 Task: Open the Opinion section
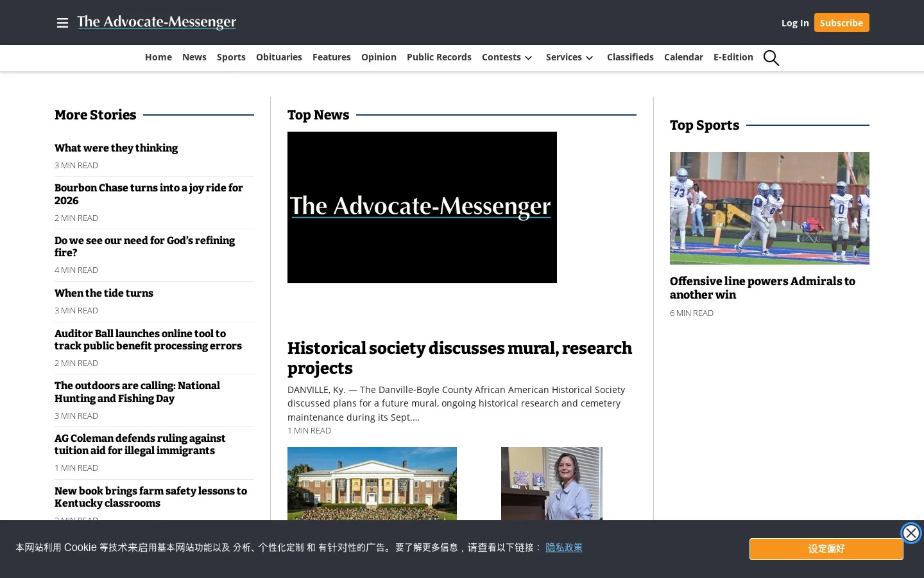coord(379,57)
